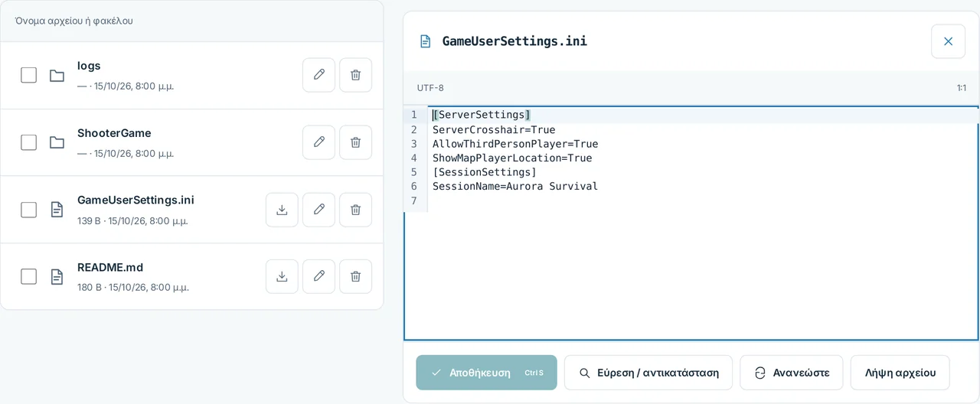Click the ShooterGame folder icon
This screenshot has height=404, width=980.
pyautogui.click(x=57, y=142)
